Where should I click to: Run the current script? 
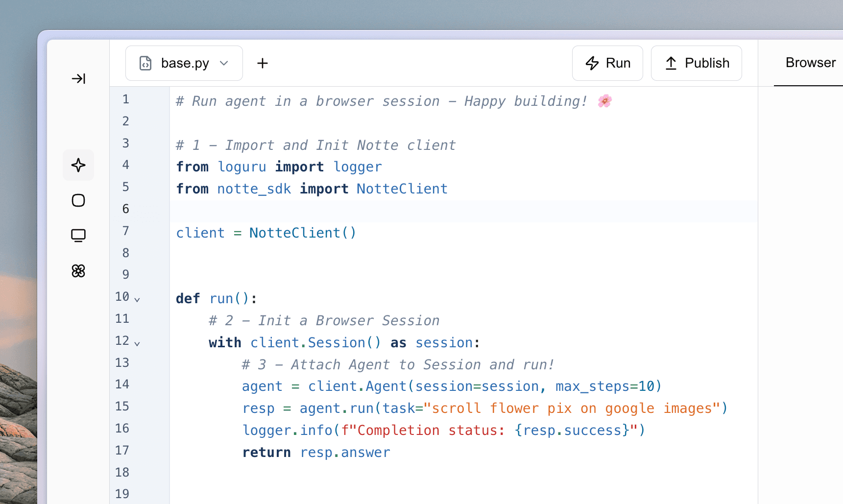pos(607,63)
